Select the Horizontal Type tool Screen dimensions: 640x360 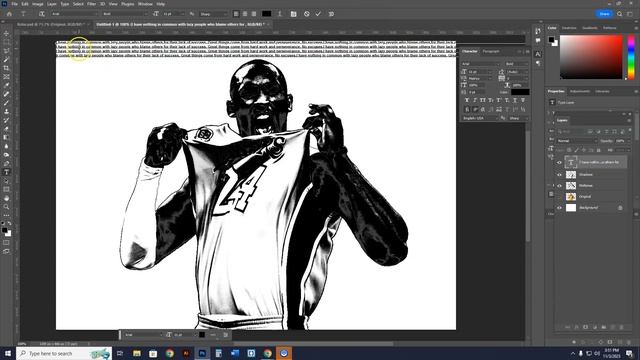point(6,172)
